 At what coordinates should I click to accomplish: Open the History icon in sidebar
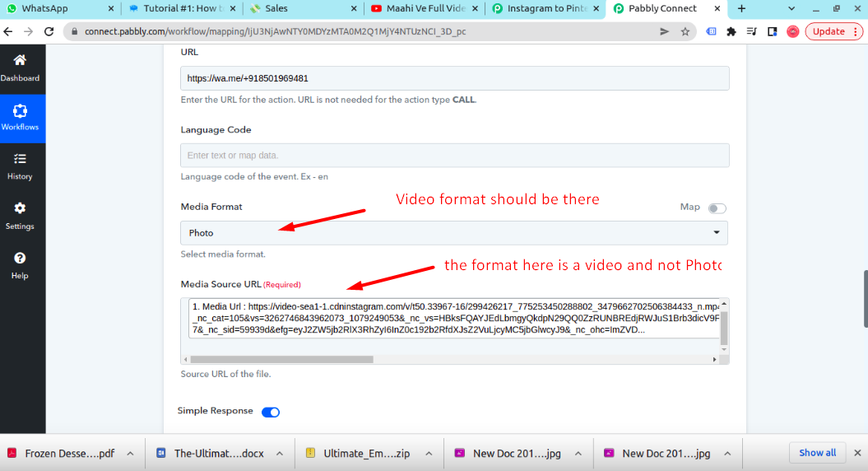tap(20, 160)
